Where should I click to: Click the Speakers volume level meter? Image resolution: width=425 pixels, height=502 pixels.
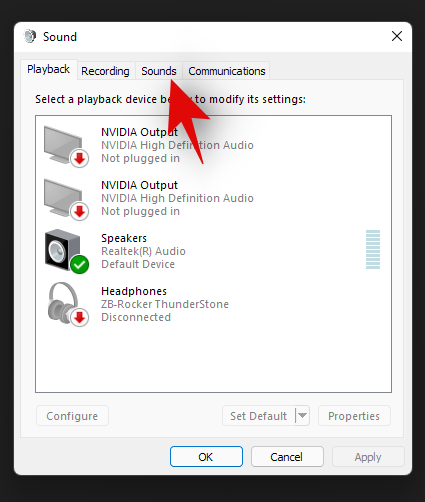point(373,249)
